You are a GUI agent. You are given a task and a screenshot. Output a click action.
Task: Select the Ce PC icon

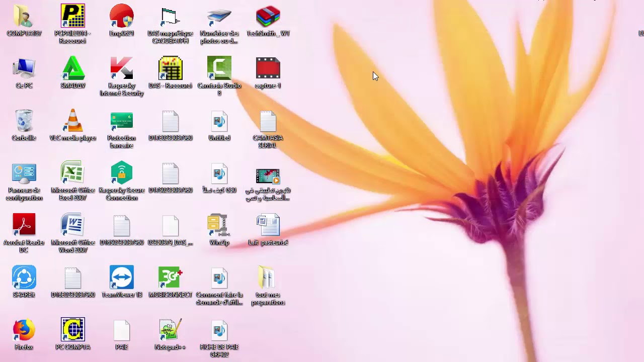point(24,68)
